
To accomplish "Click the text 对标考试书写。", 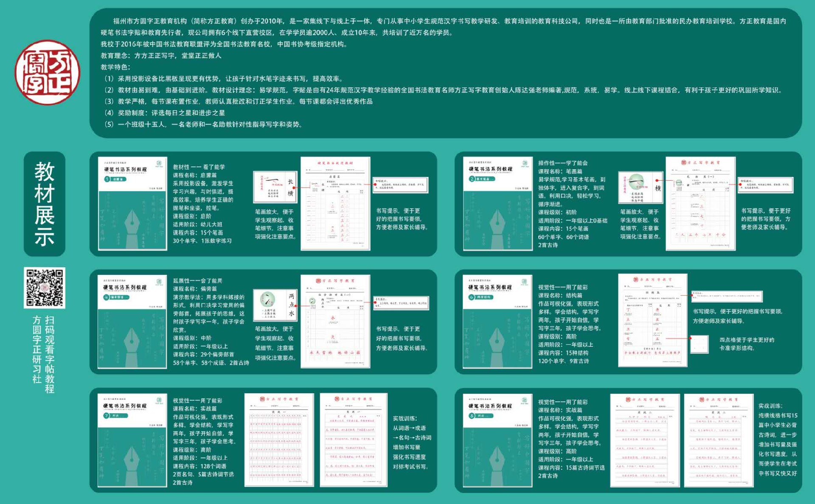I will coord(411,467).
